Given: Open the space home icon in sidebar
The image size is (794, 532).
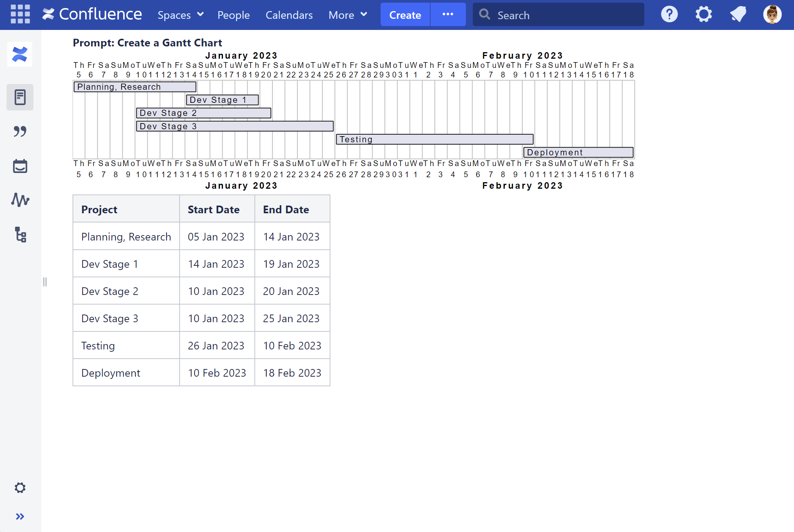Looking at the screenshot, I should pos(20,54).
